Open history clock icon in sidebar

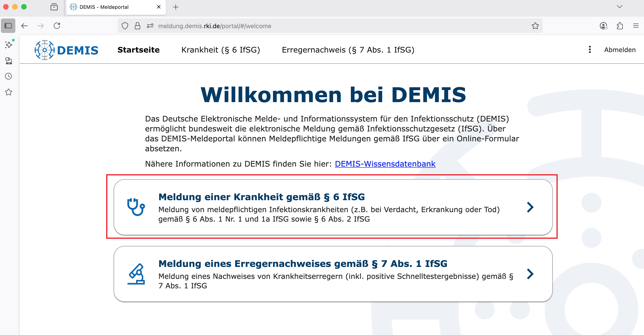9,76
